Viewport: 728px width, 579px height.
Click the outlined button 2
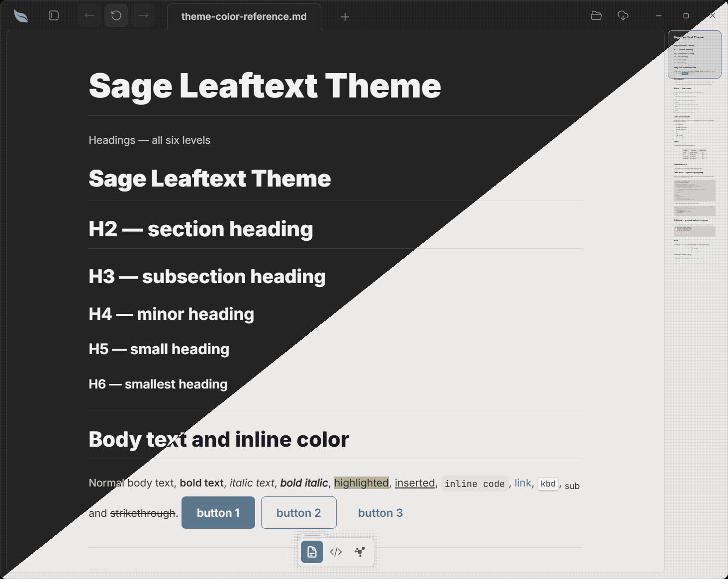tap(299, 513)
